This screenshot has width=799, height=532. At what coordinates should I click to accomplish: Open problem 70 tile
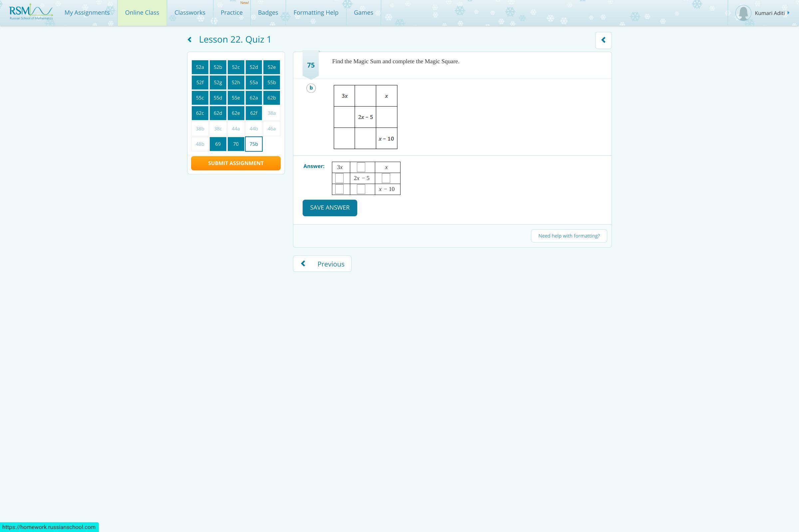pyautogui.click(x=236, y=144)
